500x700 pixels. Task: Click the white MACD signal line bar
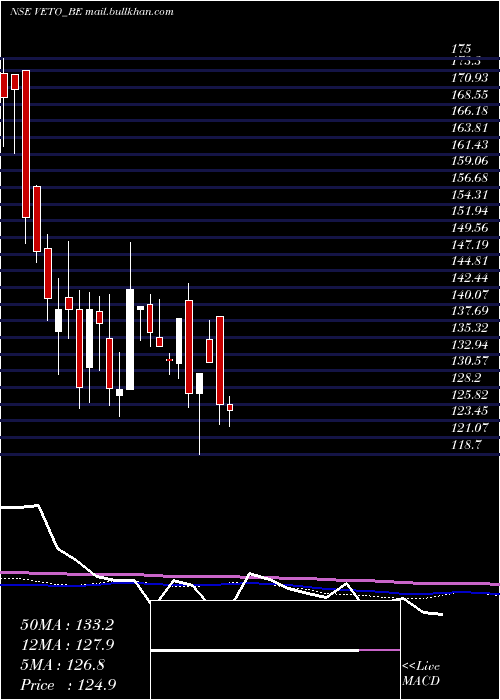point(254,651)
